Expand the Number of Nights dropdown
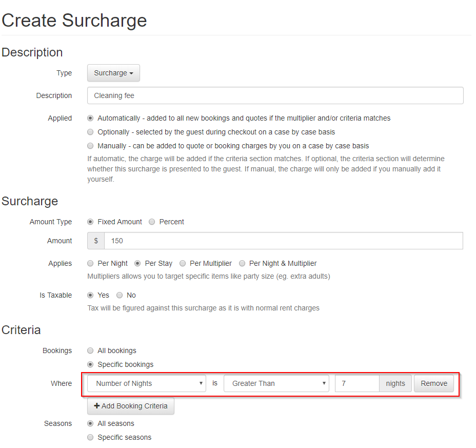 point(147,383)
